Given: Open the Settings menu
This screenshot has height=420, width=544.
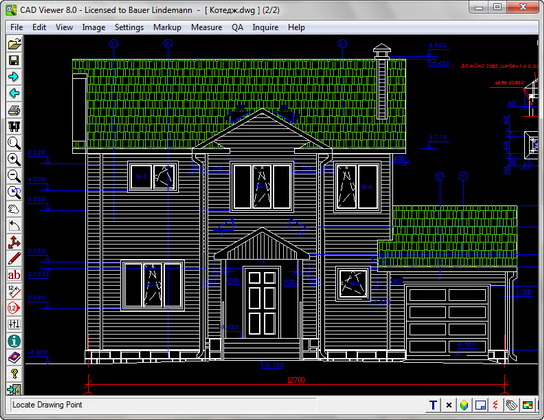Looking at the screenshot, I should pyautogui.click(x=129, y=27).
